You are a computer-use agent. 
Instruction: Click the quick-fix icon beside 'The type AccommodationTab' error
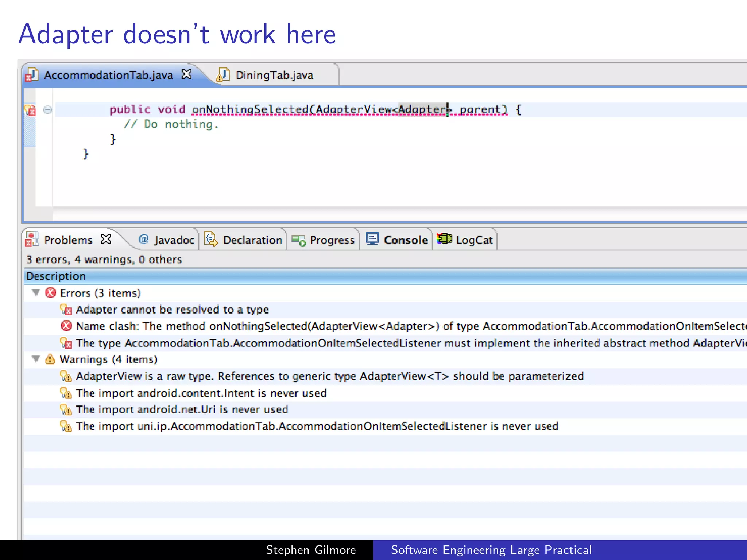pos(66,343)
